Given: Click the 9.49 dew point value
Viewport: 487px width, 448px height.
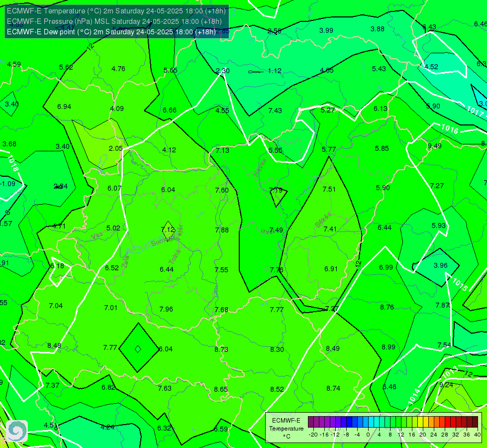Looking at the screenshot, I should pos(434,146).
